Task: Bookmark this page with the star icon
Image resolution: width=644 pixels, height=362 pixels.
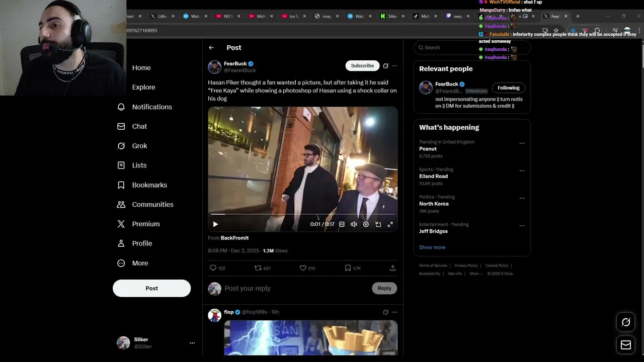Action: tap(556, 31)
